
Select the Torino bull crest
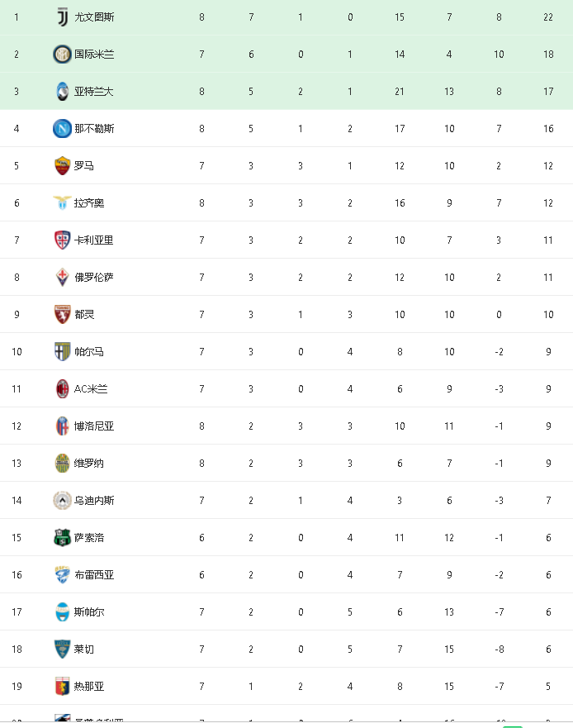(62, 314)
